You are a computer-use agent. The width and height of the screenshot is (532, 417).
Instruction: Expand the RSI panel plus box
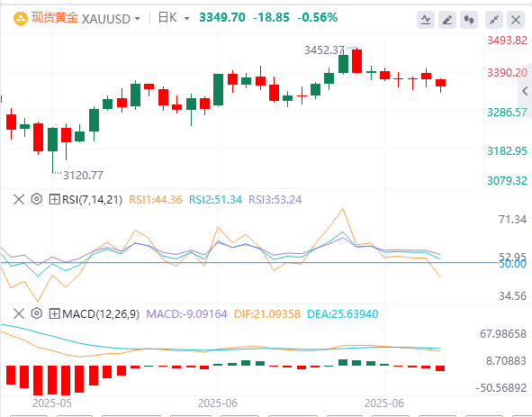(x=54, y=199)
